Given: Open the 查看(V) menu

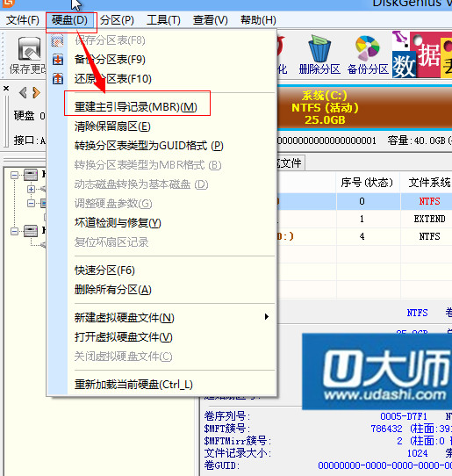Looking at the screenshot, I should (211, 20).
